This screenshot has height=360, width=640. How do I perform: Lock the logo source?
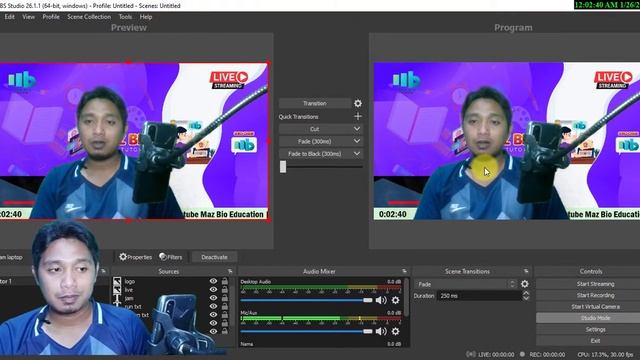pyautogui.click(x=225, y=281)
